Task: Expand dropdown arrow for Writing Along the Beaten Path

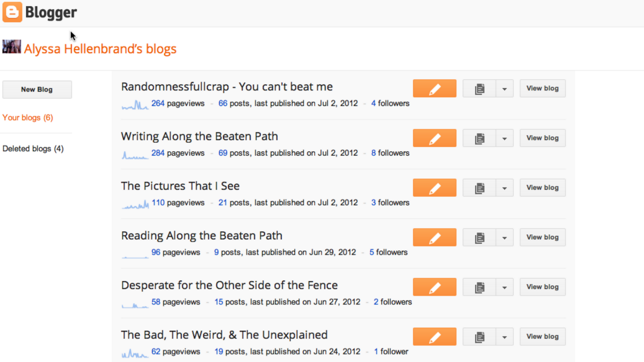Action: click(x=504, y=138)
